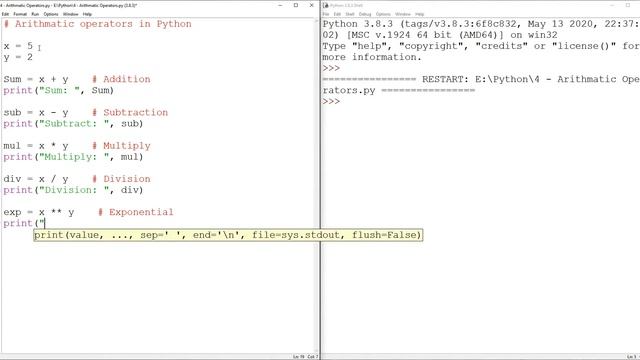
Task: Open the Debug menu in the Python Shell window
Action: (x=365, y=14)
